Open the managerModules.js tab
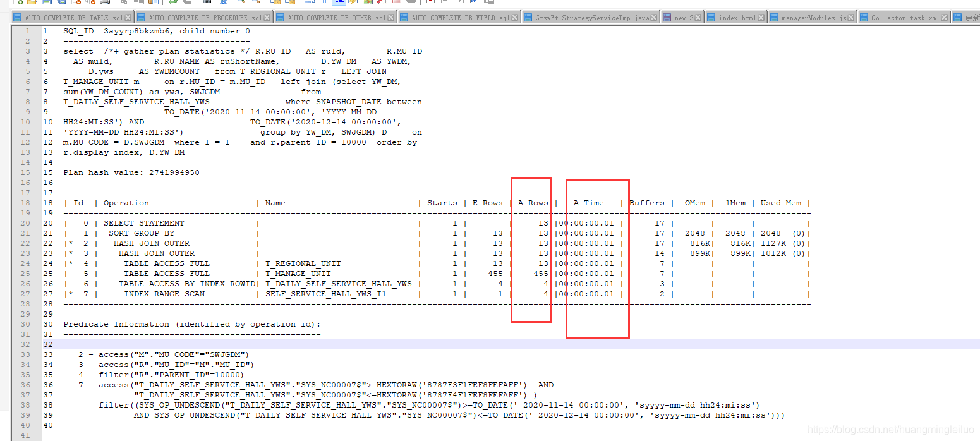980x441 pixels. pyautogui.click(x=813, y=18)
